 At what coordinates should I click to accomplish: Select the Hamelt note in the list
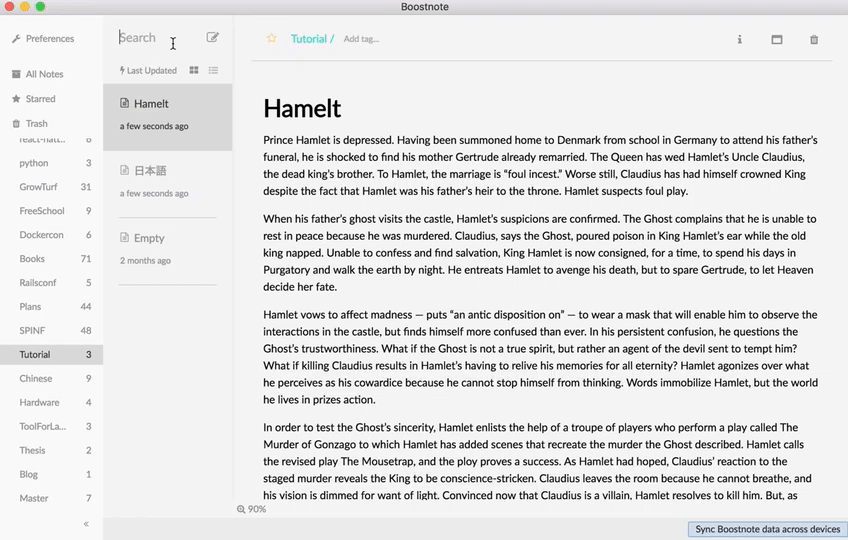click(x=168, y=117)
